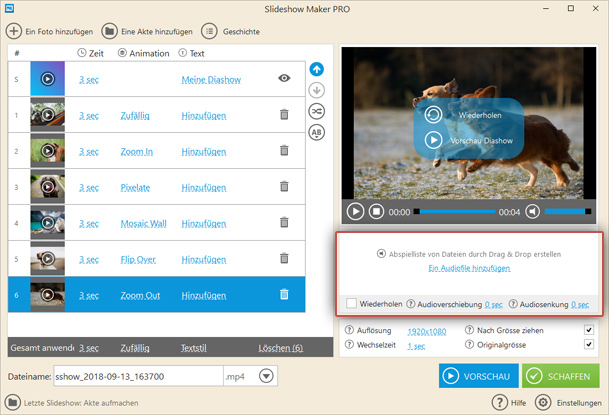Toggle the eye icon for Meine Diashow

(x=284, y=78)
